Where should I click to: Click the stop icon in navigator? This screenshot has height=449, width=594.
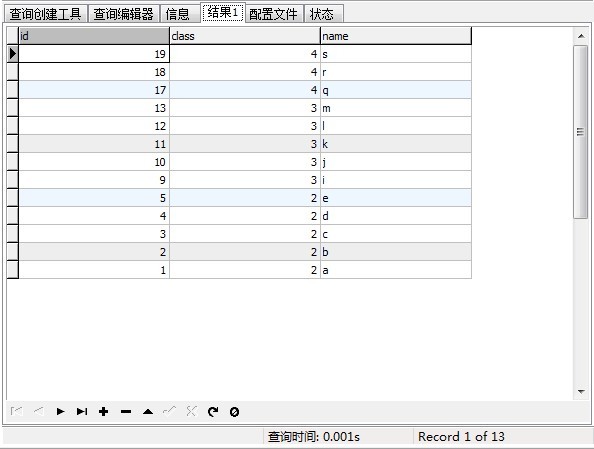click(x=234, y=411)
